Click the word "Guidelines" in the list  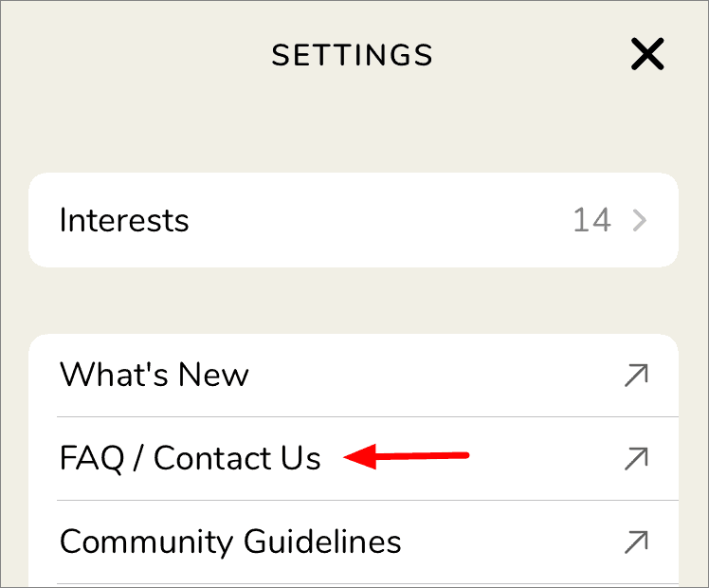coord(322,542)
